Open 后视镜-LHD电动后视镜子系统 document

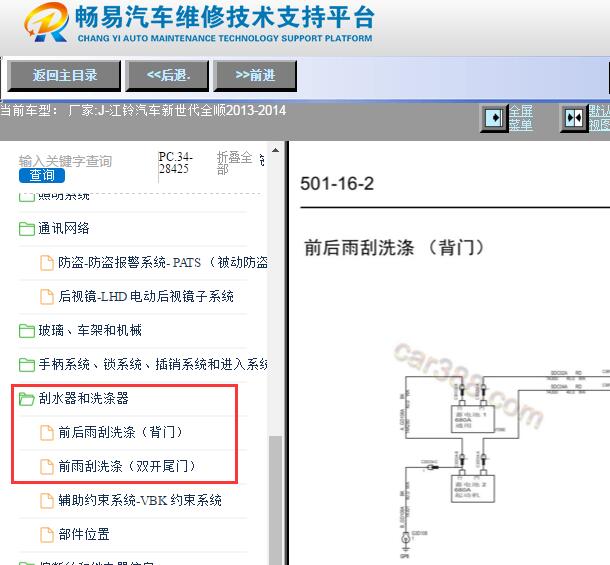[x=146, y=297]
